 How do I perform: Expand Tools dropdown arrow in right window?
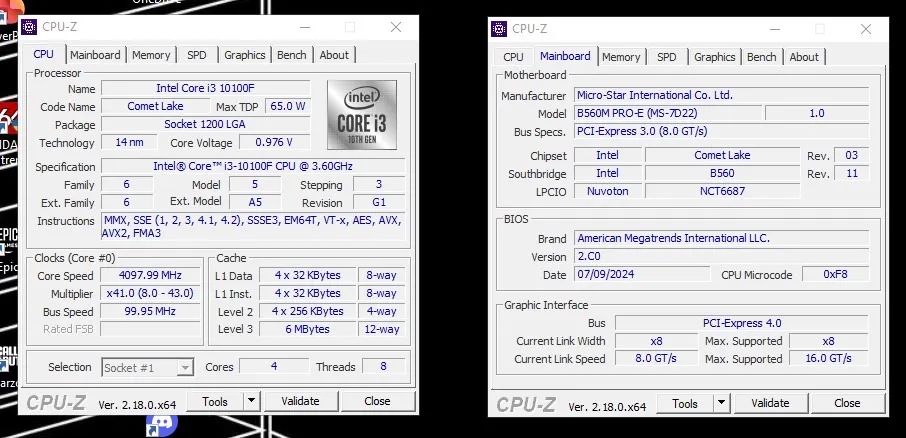(x=721, y=403)
